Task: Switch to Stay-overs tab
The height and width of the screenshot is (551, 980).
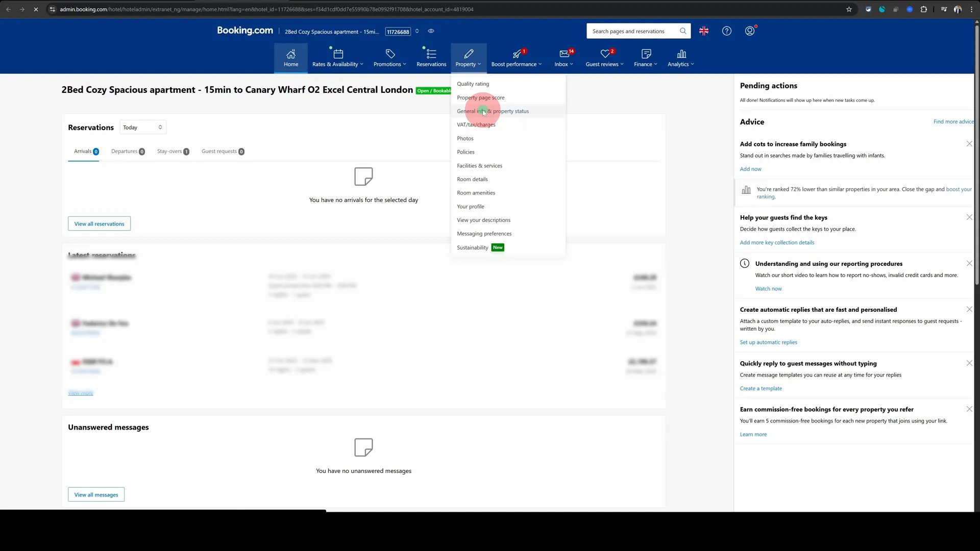Action: pos(173,152)
